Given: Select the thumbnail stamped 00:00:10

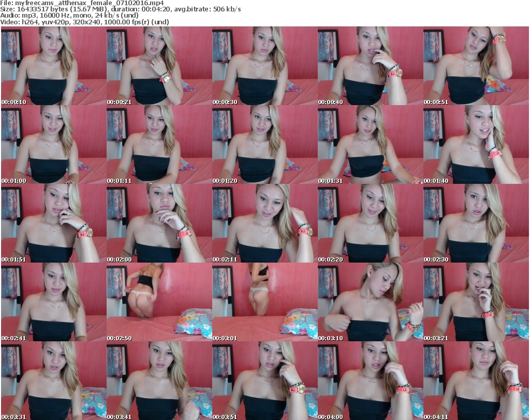Looking at the screenshot, I should click(54, 66).
